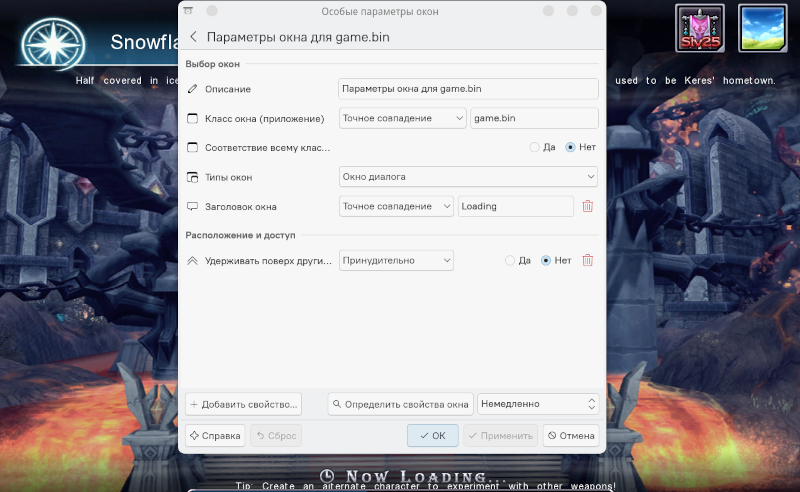Click the Расположение и доступ section heading
800x492 pixels.
(x=240, y=235)
